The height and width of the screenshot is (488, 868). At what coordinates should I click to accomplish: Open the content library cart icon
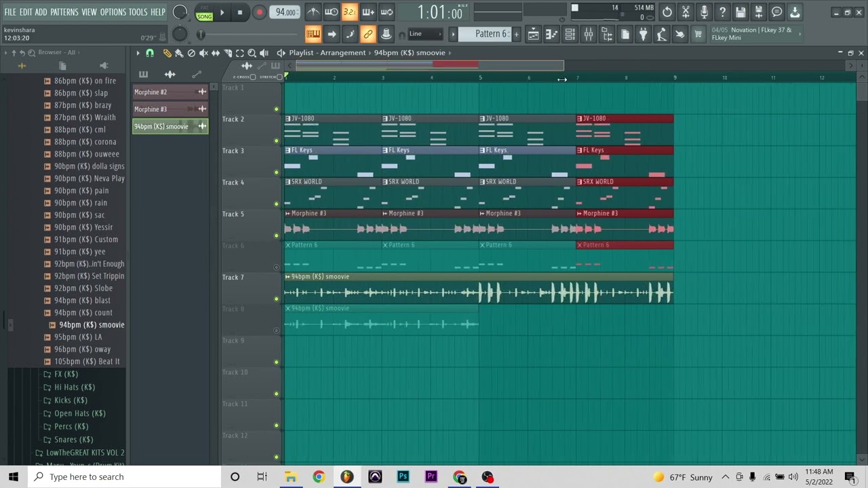click(x=698, y=34)
